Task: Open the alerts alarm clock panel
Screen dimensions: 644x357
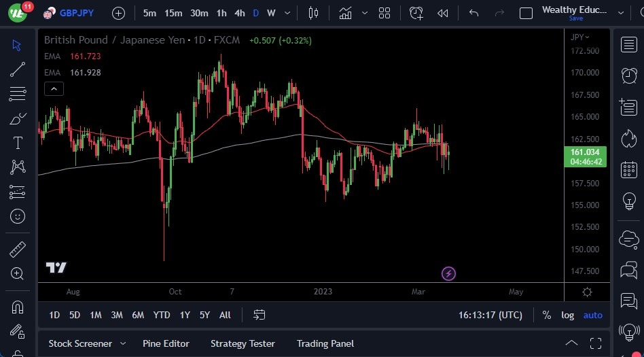Action: tap(629, 75)
